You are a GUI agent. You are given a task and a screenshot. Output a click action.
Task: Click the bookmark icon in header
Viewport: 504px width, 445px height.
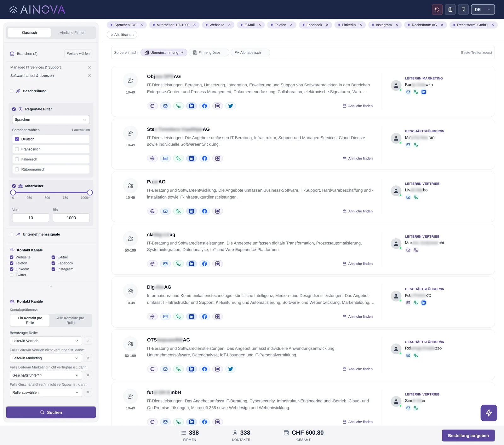click(x=463, y=9)
